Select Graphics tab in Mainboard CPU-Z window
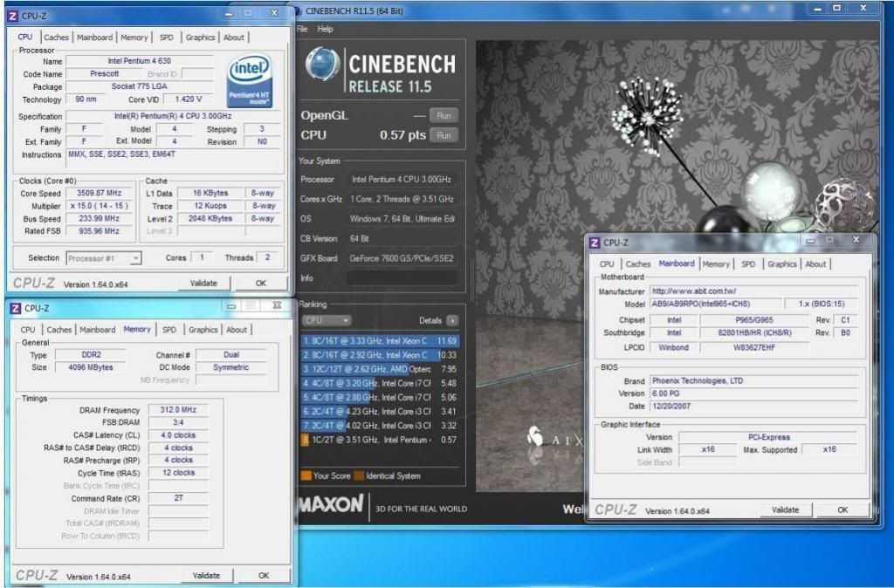The image size is (894, 588). (781, 264)
